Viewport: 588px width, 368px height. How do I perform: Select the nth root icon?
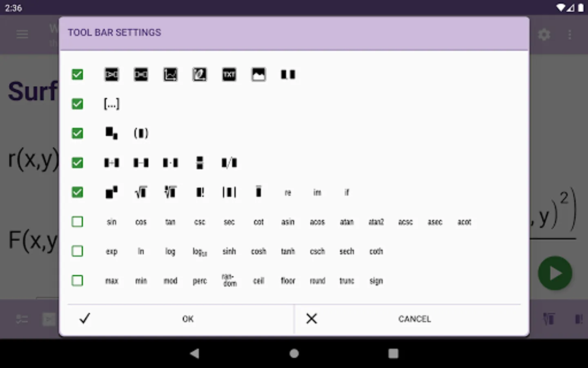(x=170, y=192)
